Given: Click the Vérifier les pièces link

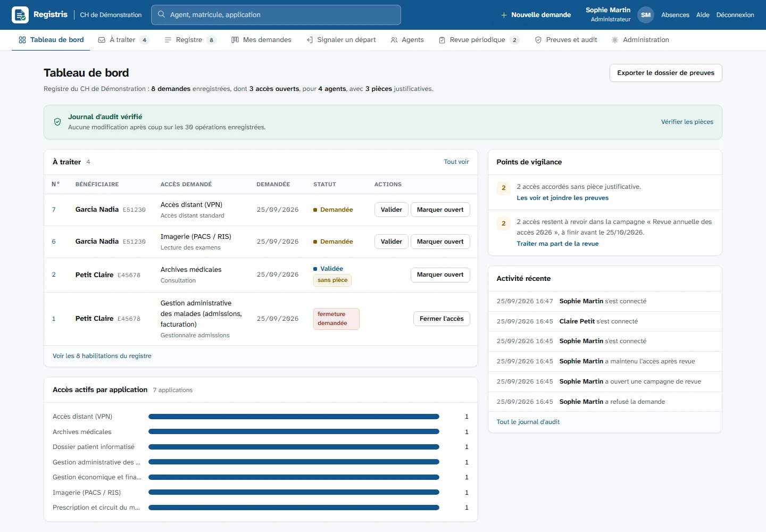Looking at the screenshot, I should pyautogui.click(x=687, y=122).
